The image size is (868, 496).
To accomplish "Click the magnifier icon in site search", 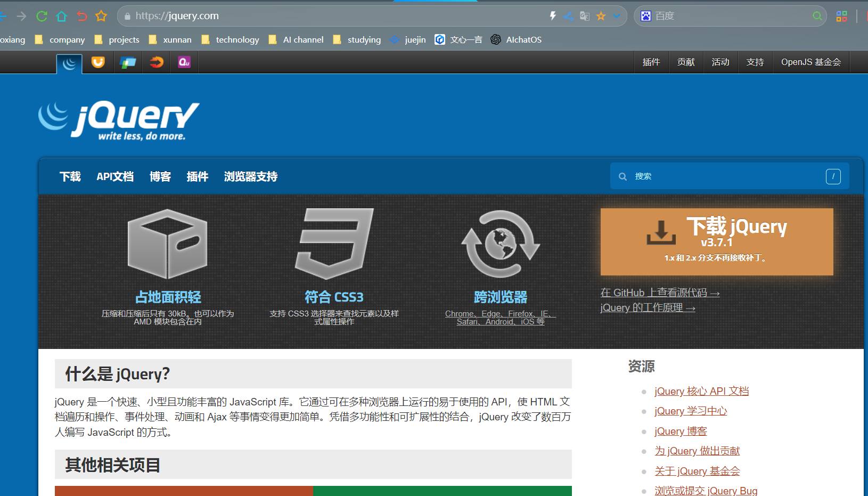I will click(623, 176).
